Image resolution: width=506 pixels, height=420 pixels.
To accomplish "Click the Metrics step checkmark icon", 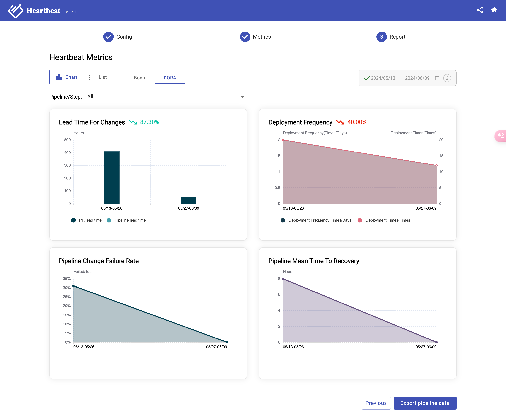I will pyautogui.click(x=245, y=37).
